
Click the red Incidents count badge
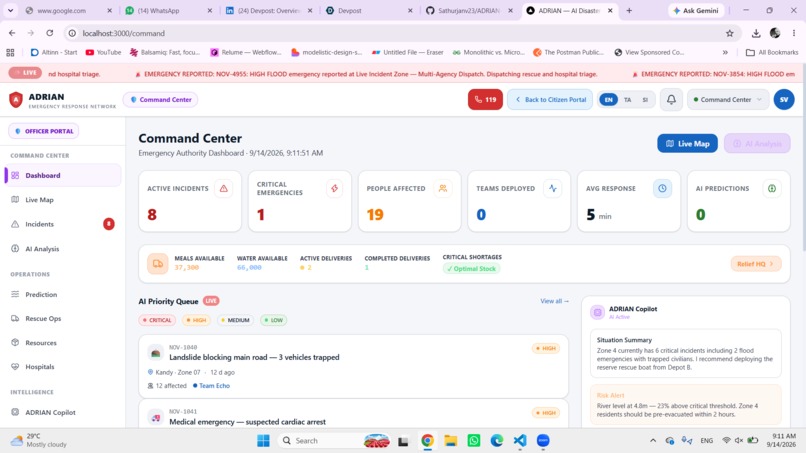[108, 224]
